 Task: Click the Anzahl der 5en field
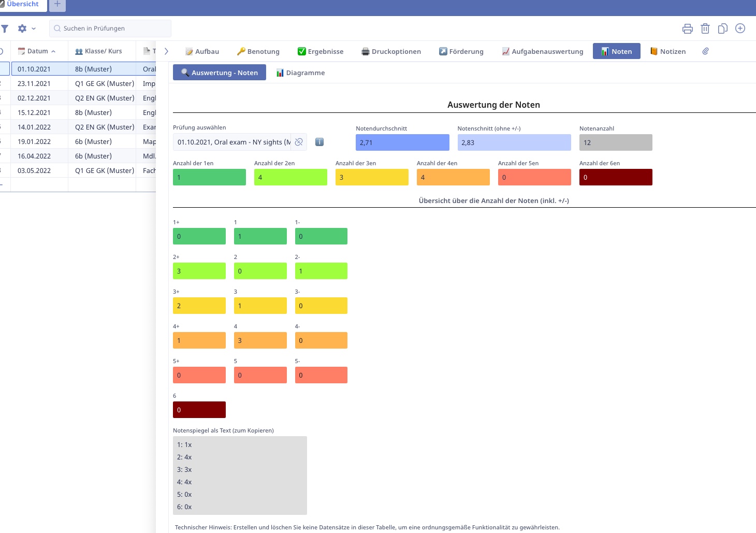(x=534, y=177)
